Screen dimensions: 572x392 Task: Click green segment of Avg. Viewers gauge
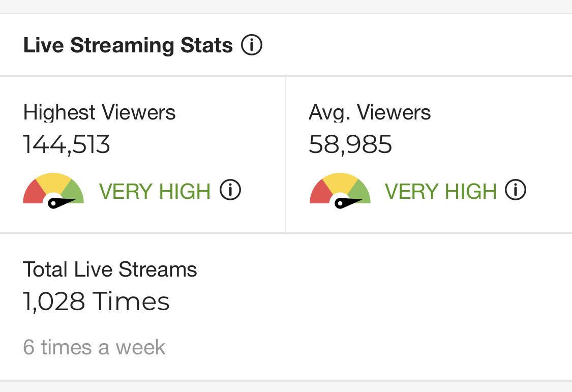pyautogui.click(x=361, y=191)
